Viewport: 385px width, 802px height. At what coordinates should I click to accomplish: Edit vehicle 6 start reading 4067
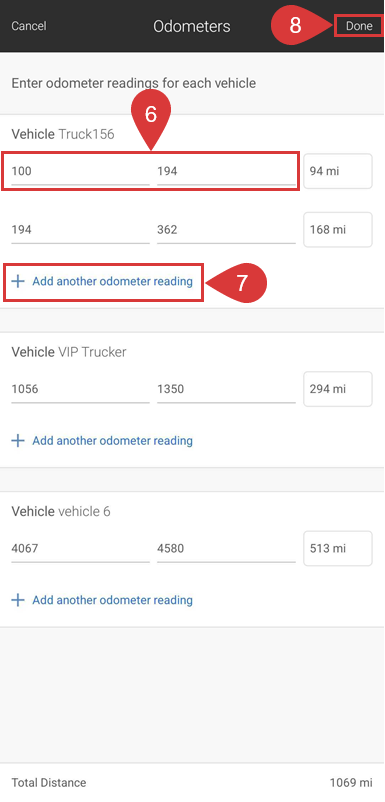tap(80, 549)
